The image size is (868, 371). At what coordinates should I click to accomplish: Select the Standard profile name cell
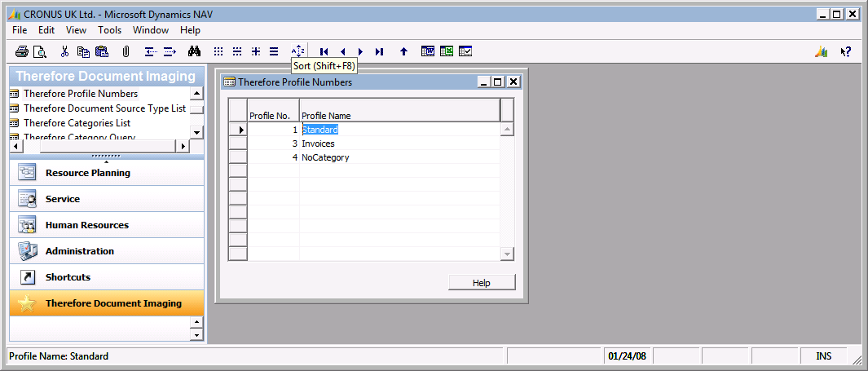399,130
